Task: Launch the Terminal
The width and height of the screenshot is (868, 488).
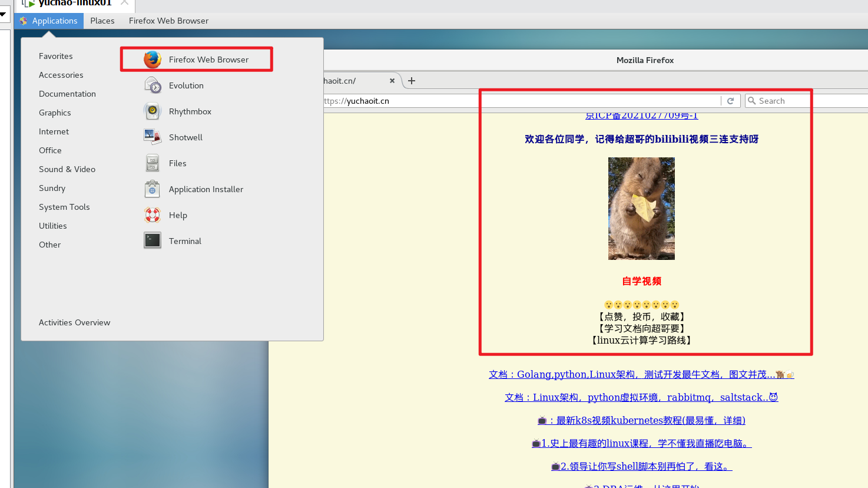Action: pyautogui.click(x=184, y=241)
